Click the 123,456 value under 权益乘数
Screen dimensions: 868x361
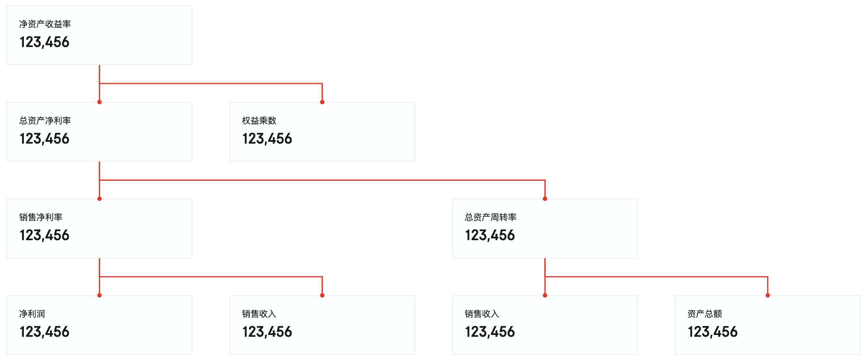pos(267,139)
